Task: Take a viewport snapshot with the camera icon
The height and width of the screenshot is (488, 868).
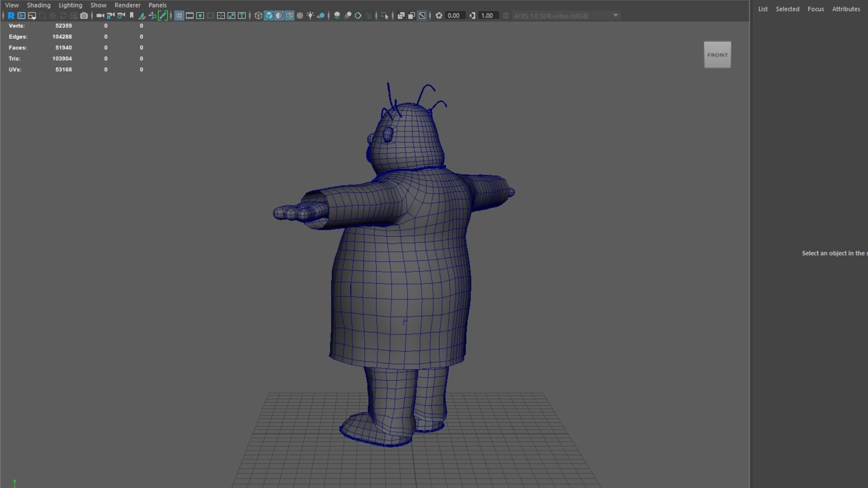Action: pyautogui.click(x=84, y=15)
